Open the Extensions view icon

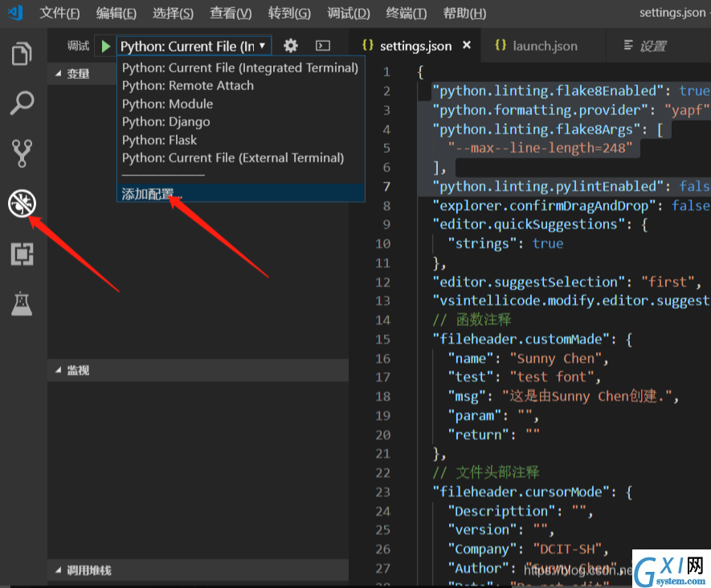[x=22, y=254]
